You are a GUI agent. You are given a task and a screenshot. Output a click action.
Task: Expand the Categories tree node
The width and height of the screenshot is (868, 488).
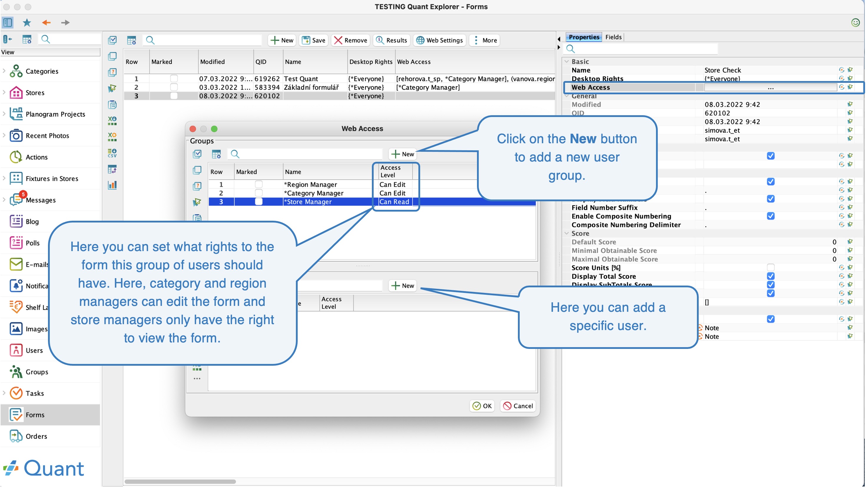4,71
